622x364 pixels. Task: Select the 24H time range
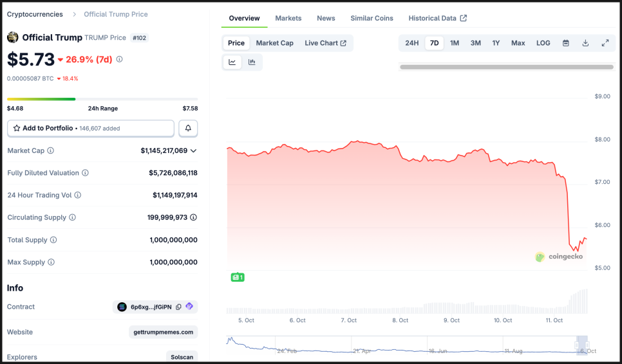[412, 43]
